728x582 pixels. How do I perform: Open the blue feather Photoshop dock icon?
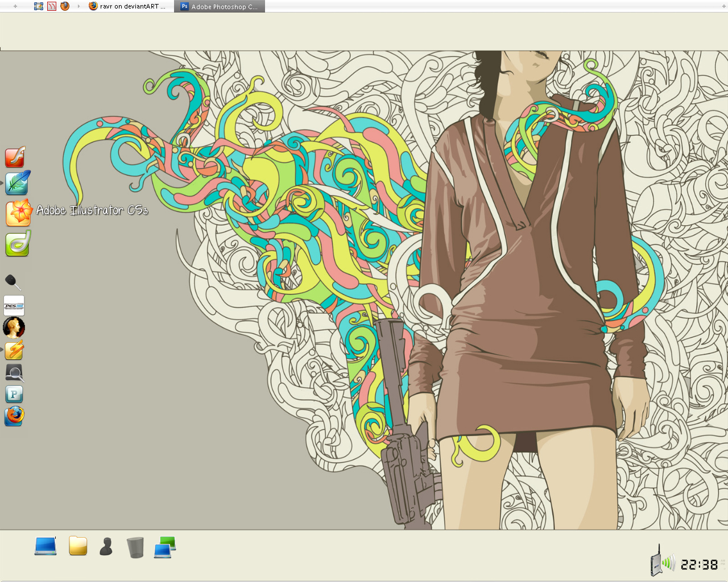pos(18,183)
